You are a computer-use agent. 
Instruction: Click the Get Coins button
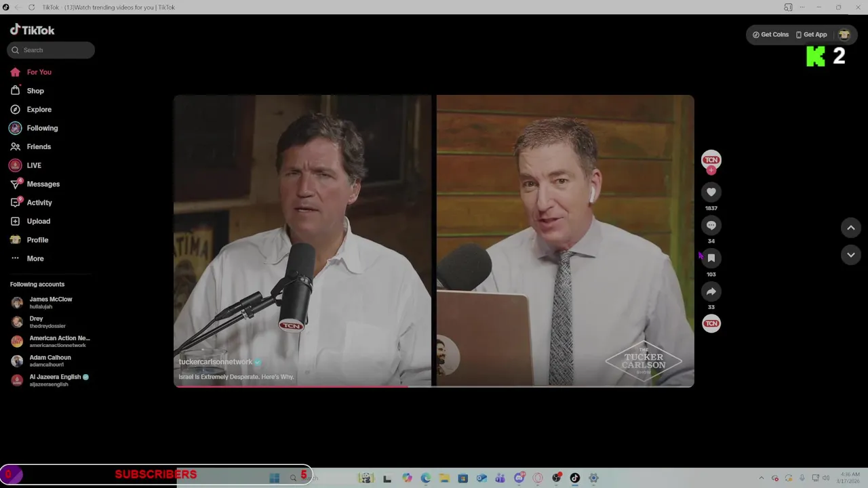[x=770, y=35]
